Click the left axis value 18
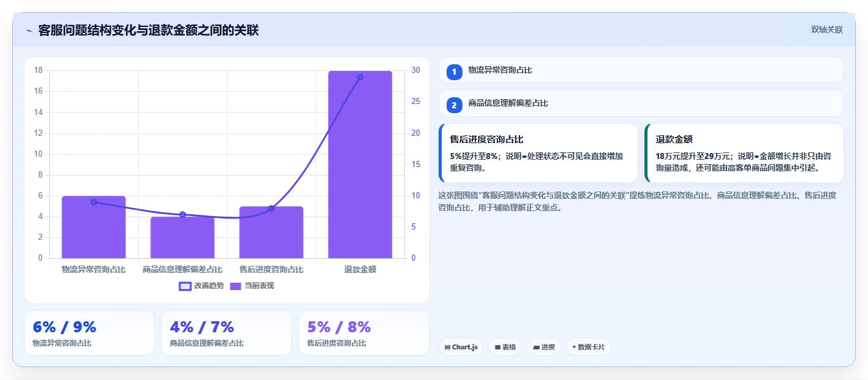 tap(38, 70)
